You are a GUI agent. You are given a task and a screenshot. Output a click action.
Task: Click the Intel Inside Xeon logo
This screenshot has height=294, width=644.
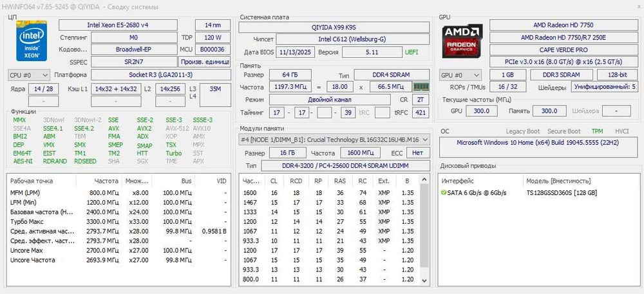pyautogui.click(x=32, y=40)
